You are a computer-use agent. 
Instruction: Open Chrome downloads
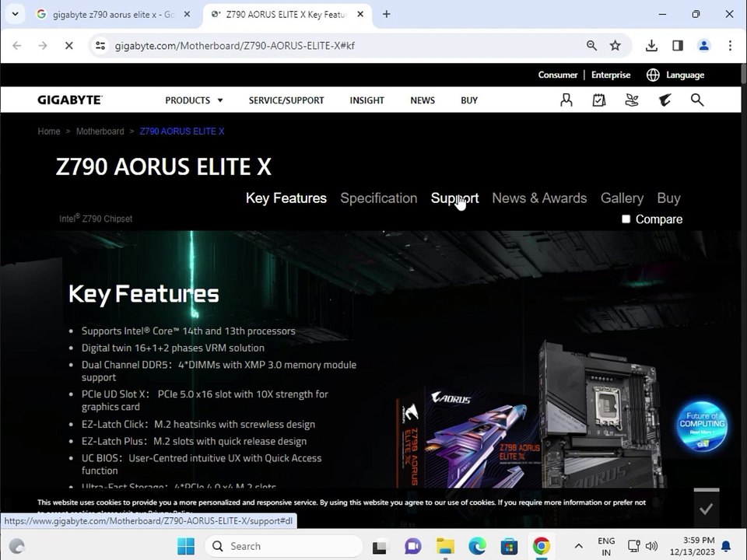point(651,45)
